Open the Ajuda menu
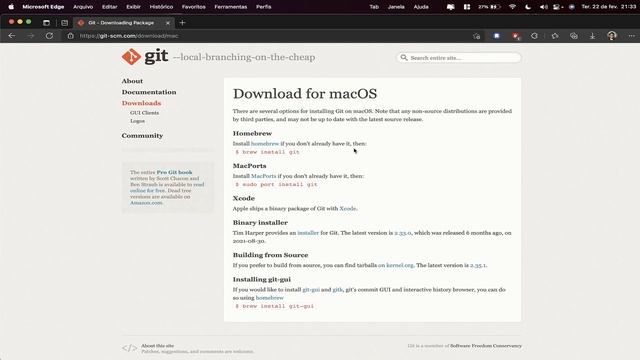The image size is (640, 360). click(421, 7)
